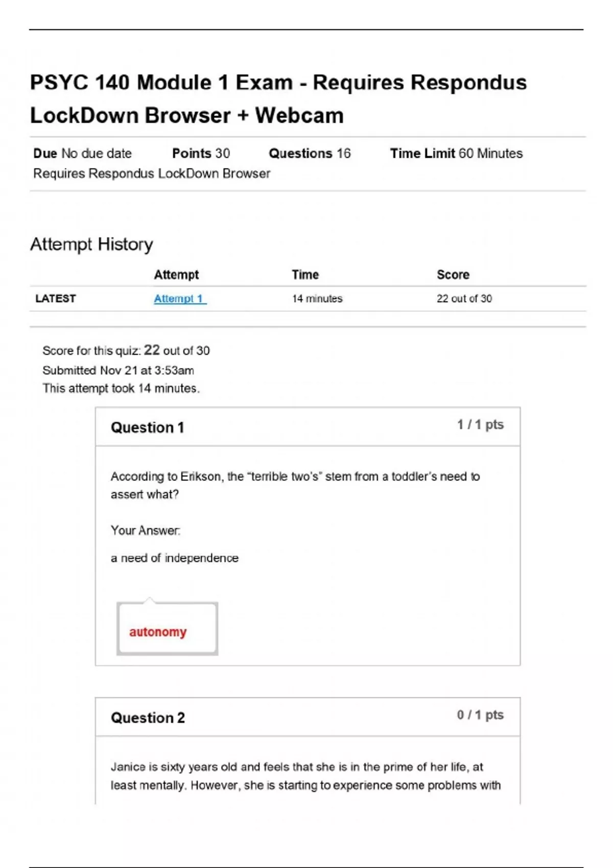The image size is (613, 868).
Task: Select the Attempt History heading
Action: click(x=91, y=244)
